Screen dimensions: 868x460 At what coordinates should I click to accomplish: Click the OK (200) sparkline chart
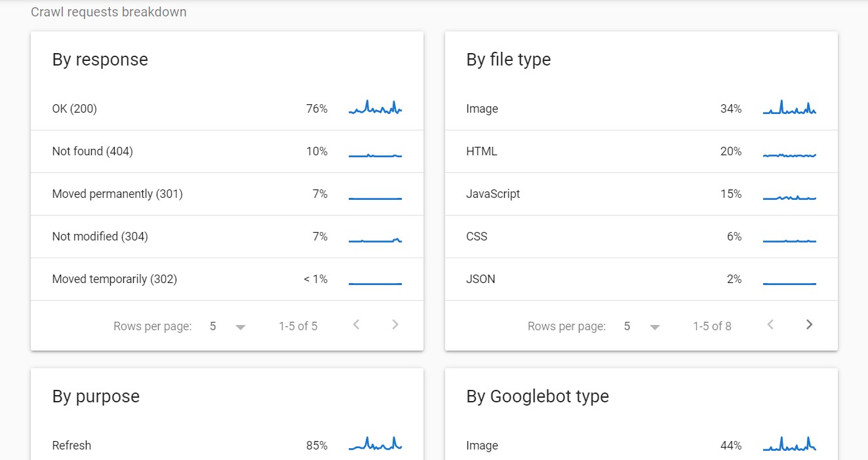tap(375, 107)
